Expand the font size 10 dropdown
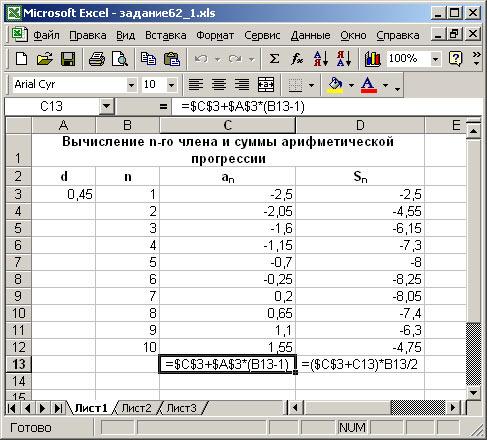Viewport: 487px width, 440px height. click(171, 85)
